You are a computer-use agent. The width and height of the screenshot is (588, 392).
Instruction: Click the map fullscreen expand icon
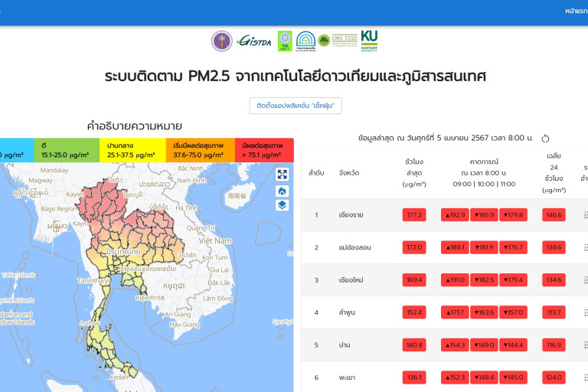click(282, 175)
